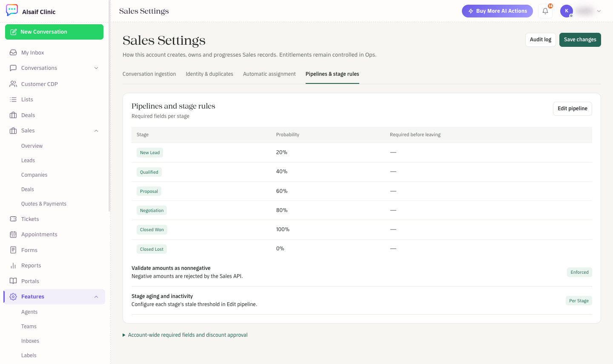Click the Closed Lost stage badge
This screenshot has height=364, width=613.
(152, 249)
